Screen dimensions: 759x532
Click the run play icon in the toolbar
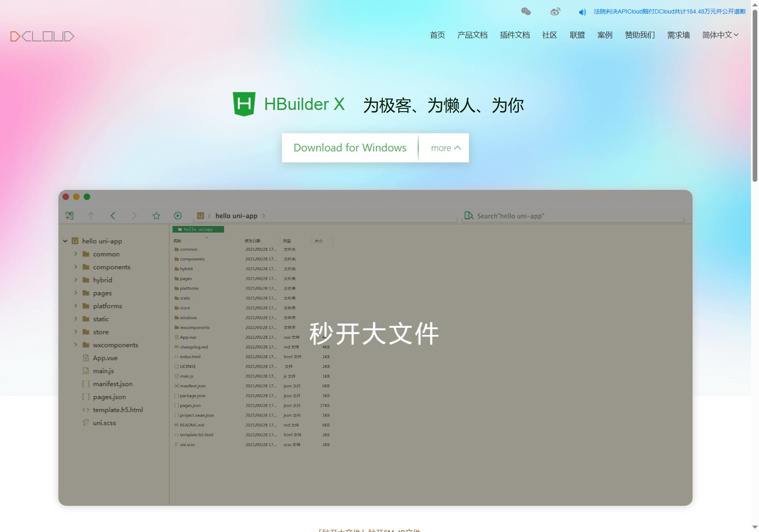(178, 216)
